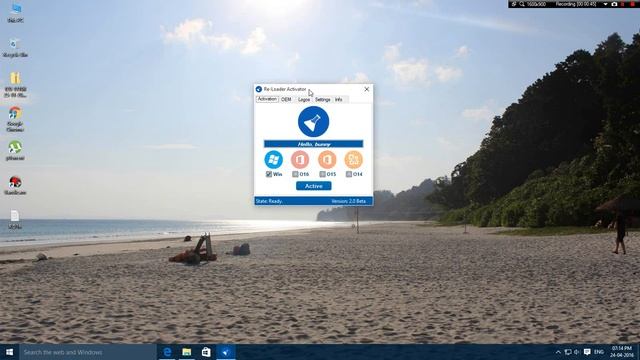Enable the O16 checkbox

pos(296,174)
